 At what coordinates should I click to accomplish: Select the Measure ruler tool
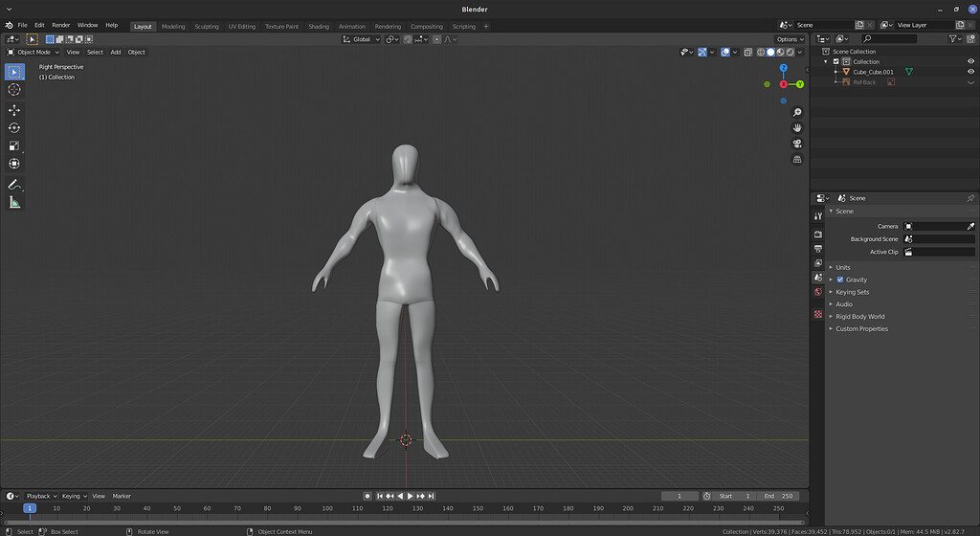[14, 202]
